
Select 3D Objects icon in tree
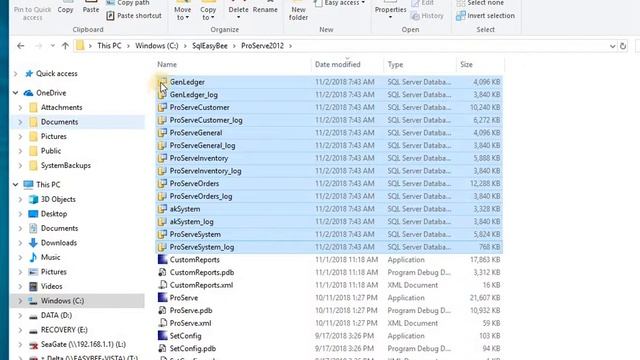pyautogui.click(x=33, y=200)
